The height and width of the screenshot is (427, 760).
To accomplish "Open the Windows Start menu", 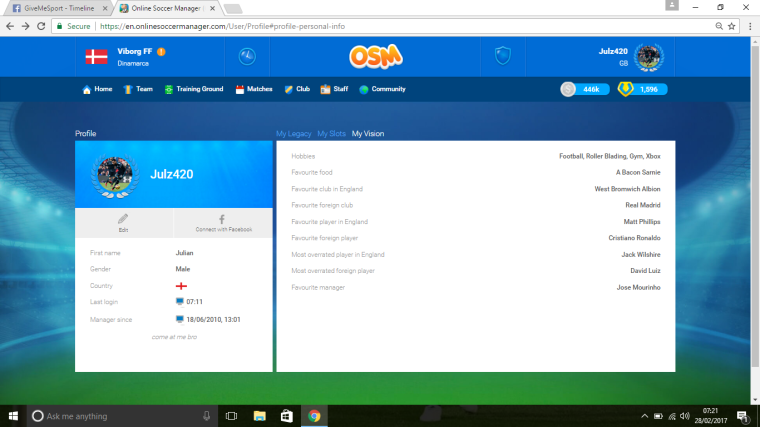I will click(x=13, y=416).
